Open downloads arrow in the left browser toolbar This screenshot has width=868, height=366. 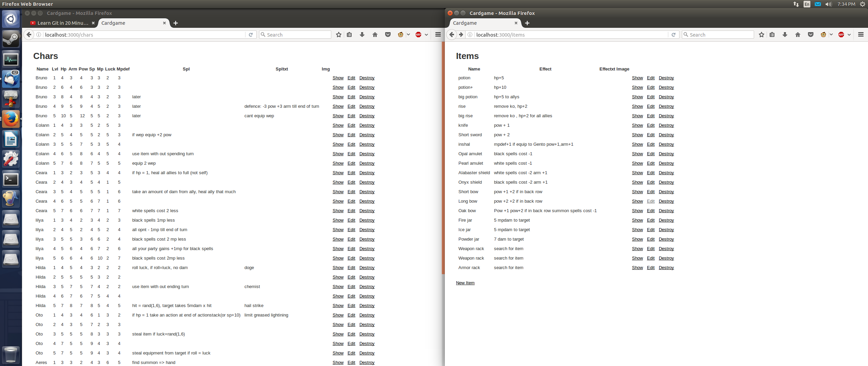(x=362, y=35)
